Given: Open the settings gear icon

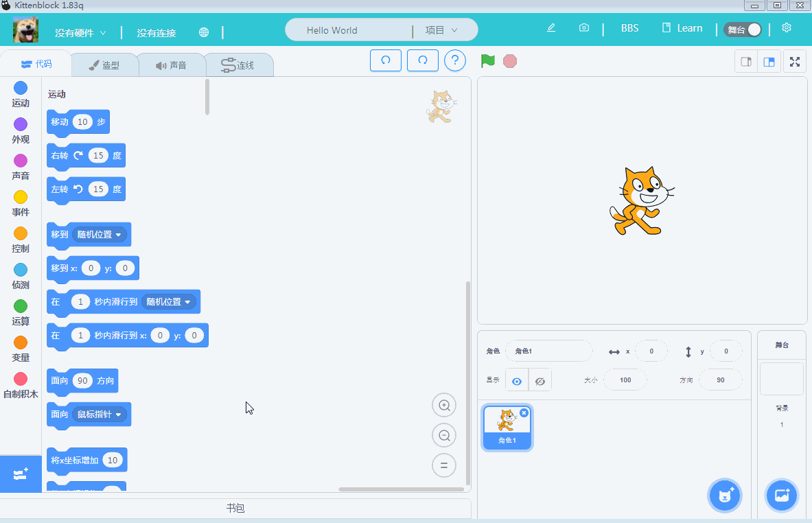Looking at the screenshot, I should tap(787, 28).
